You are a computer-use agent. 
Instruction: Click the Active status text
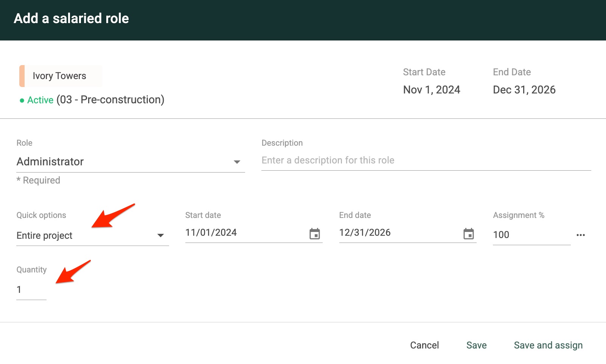pyautogui.click(x=40, y=100)
